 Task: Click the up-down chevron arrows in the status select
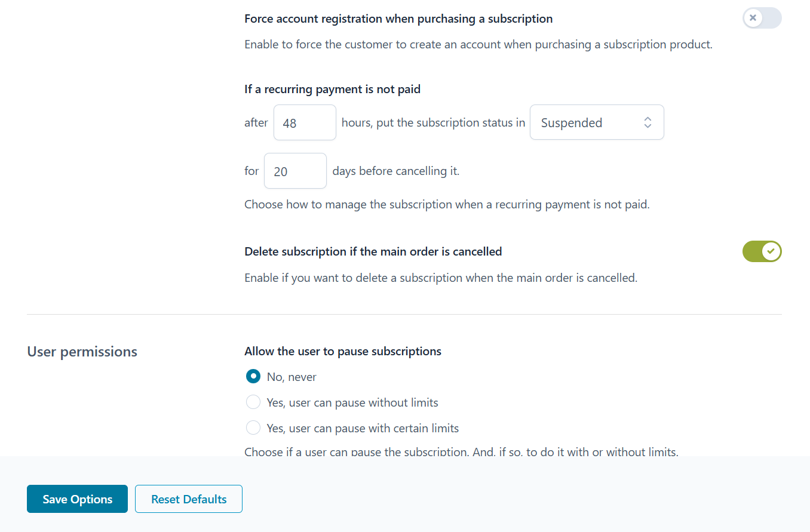(648, 122)
